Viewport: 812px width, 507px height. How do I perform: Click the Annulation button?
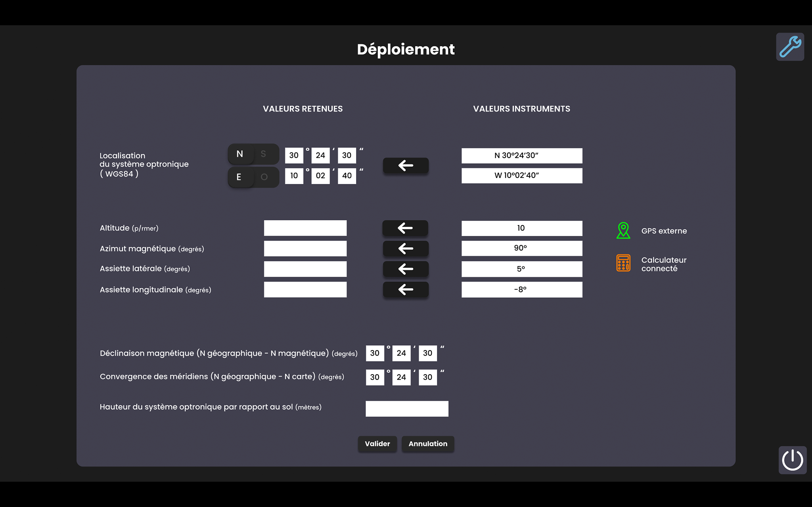point(428,444)
